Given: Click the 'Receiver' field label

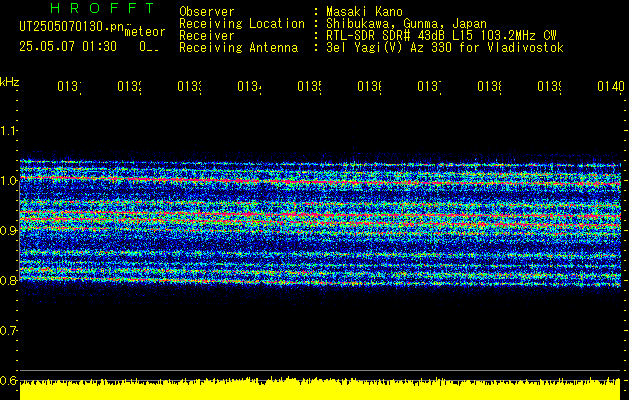Looking at the screenshot, I should [207, 36].
